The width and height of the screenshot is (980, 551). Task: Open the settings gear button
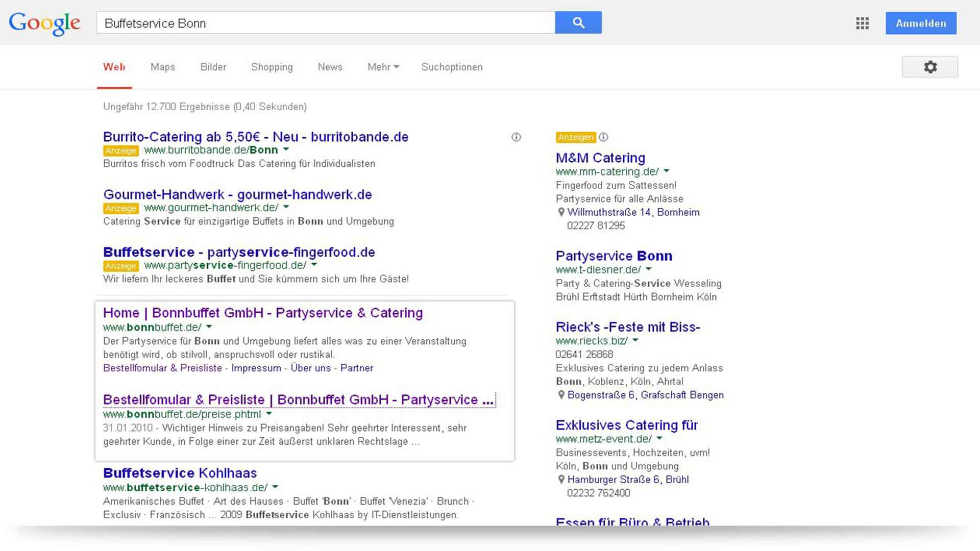[930, 67]
